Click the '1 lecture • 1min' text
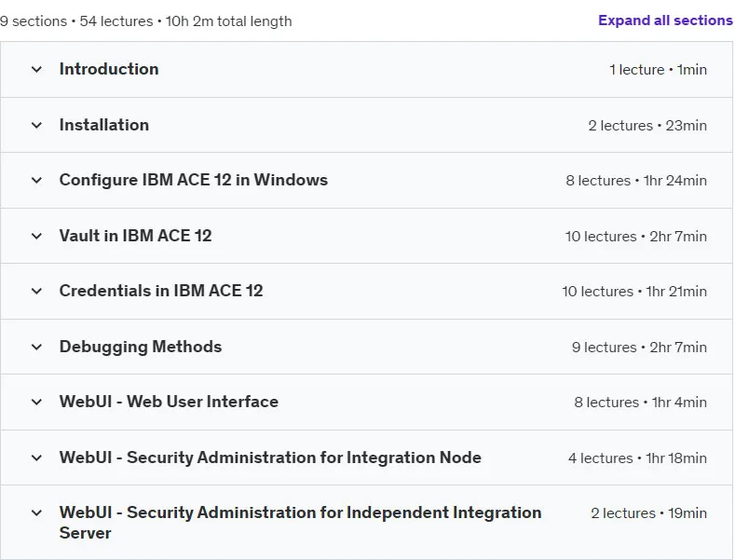 tap(658, 69)
